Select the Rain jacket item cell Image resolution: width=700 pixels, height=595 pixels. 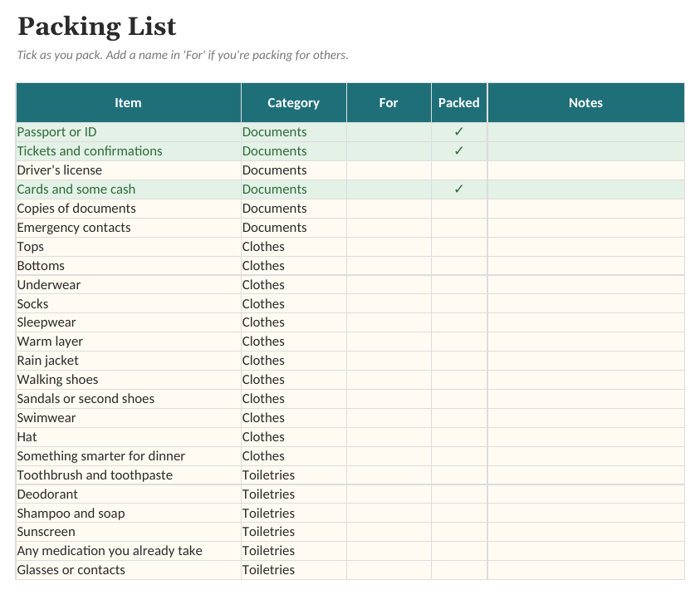point(129,361)
